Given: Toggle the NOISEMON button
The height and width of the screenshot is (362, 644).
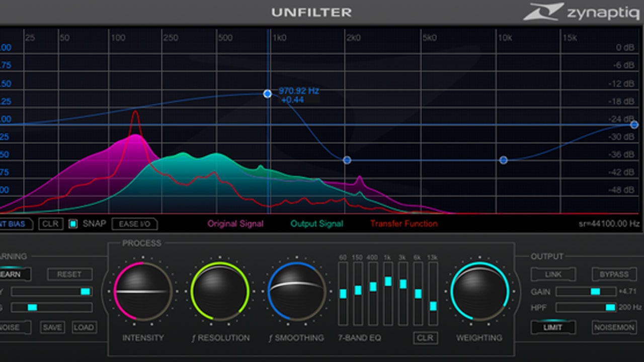Looking at the screenshot, I should [614, 327].
